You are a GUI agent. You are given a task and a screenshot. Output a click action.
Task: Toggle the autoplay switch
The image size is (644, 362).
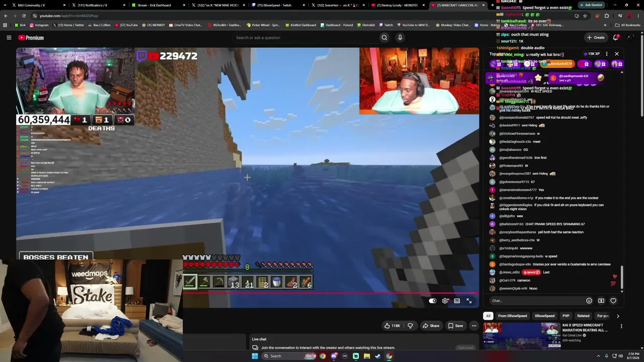point(433,301)
